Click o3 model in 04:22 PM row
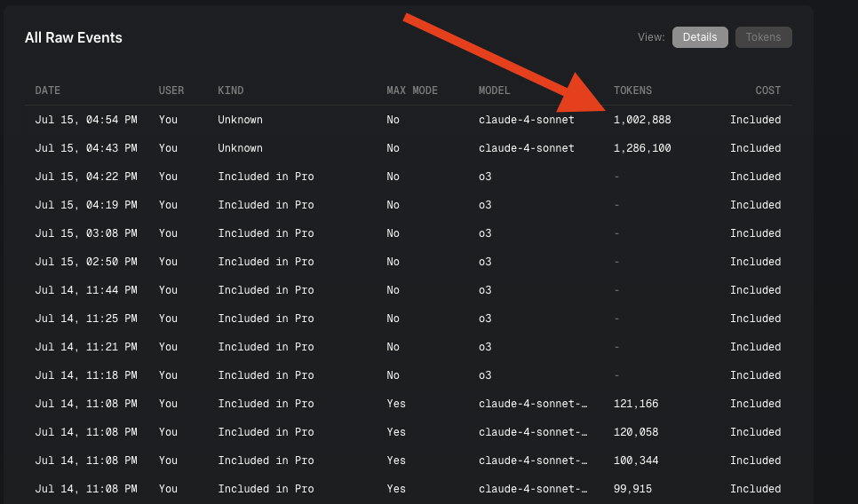This screenshot has height=504, width=858. (x=485, y=177)
